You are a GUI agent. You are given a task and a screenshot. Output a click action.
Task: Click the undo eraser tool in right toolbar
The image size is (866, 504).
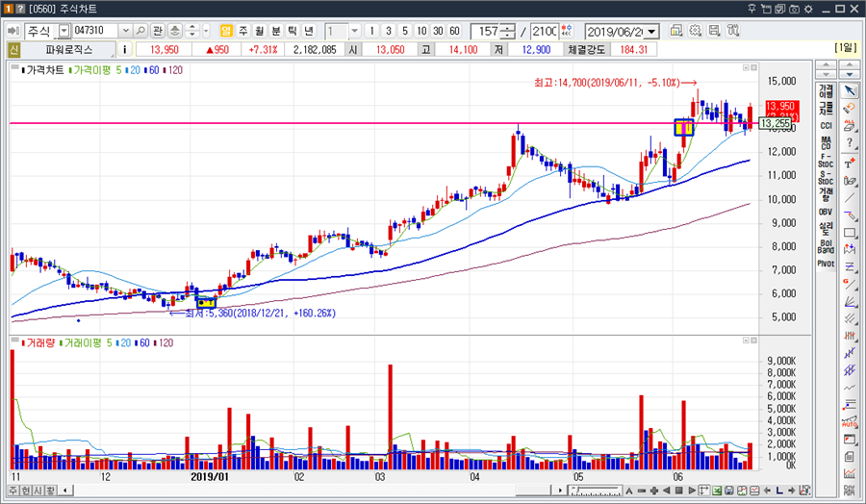pos(850,108)
